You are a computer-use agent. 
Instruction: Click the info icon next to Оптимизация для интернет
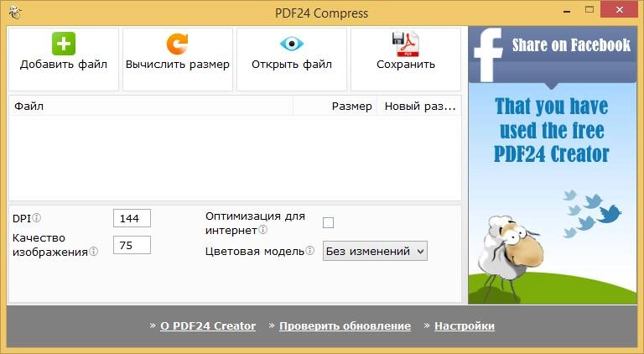pos(262,230)
